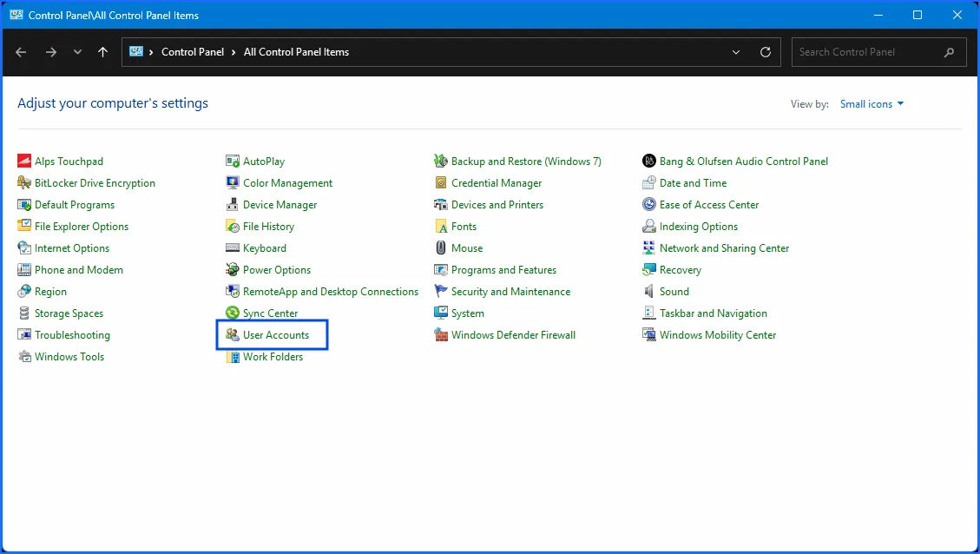Click the Windows Defender Firewall icon
The height and width of the screenshot is (554, 980).
pyautogui.click(x=441, y=335)
